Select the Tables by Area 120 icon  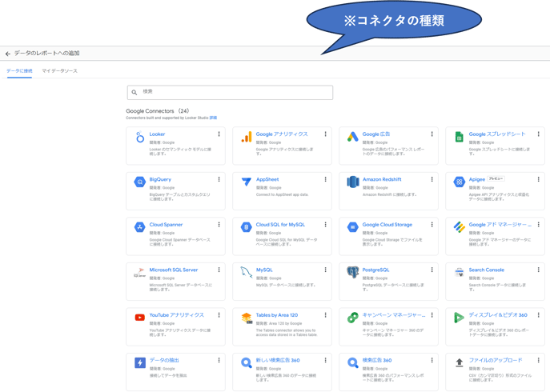tap(247, 318)
